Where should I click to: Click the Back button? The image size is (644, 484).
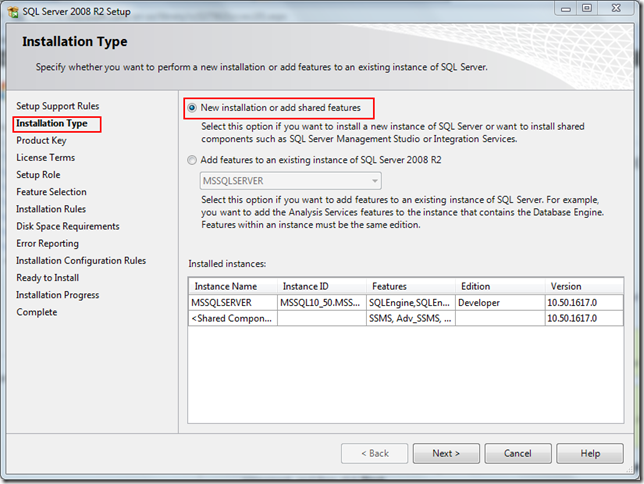coord(375,453)
